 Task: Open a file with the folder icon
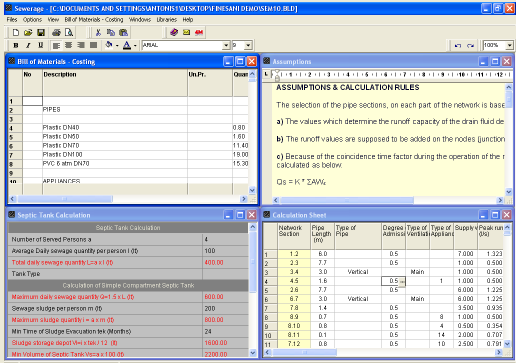coord(28,32)
